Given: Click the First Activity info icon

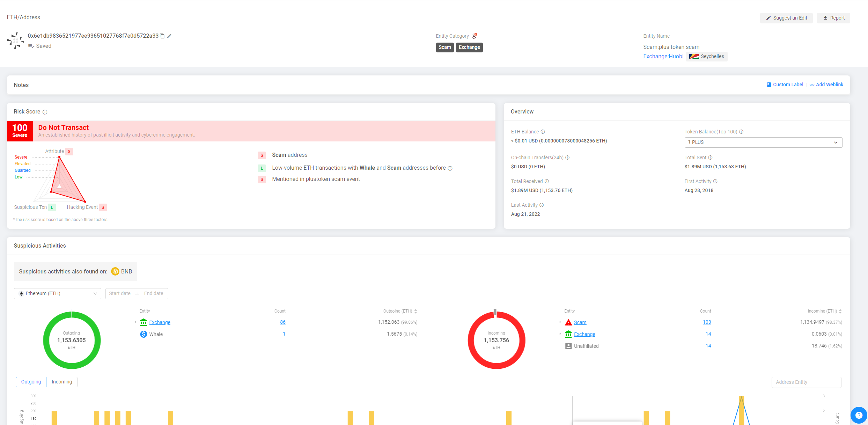Looking at the screenshot, I should pyautogui.click(x=715, y=181).
